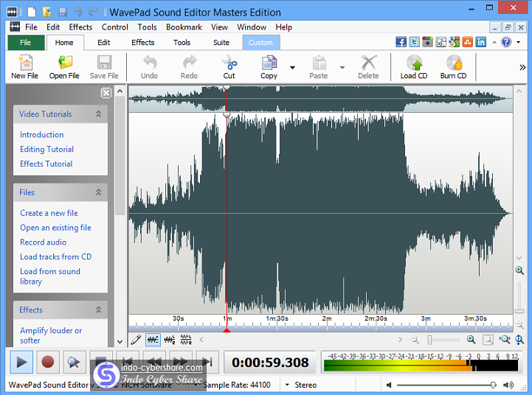Click the vertical zoom slider on the right edge

[x=519, y=311]
